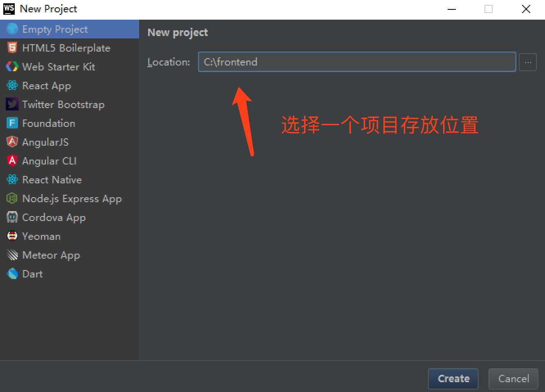
Task: Select Node.js Express App text
Action: coord(72,199)
